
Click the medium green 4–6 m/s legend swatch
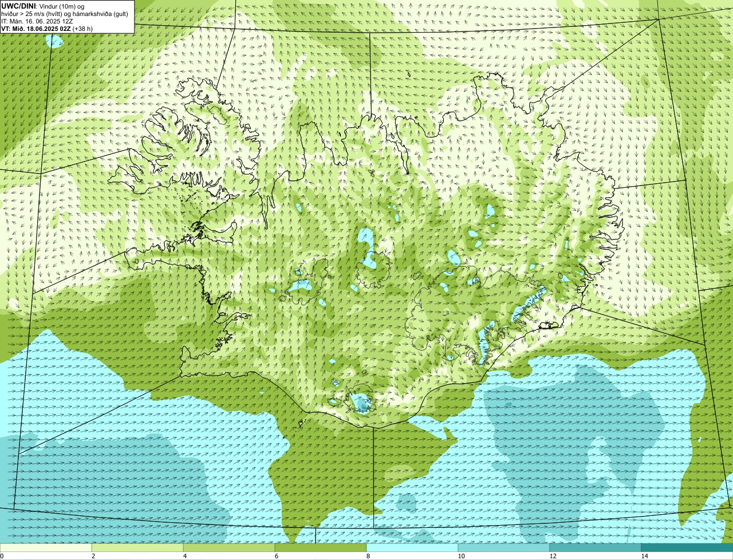(x=229, y=547)
